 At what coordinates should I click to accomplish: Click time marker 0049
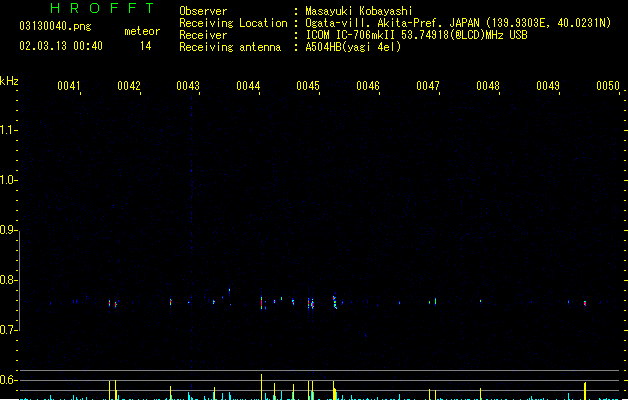point(548,86)
